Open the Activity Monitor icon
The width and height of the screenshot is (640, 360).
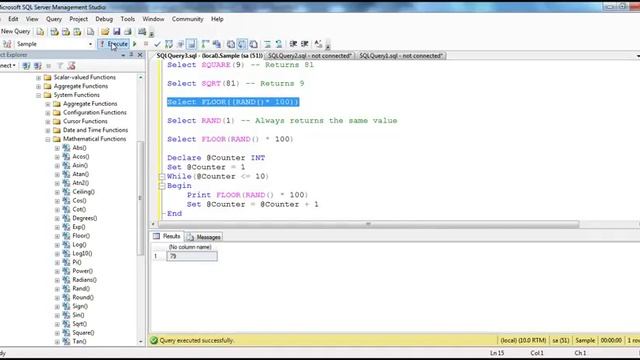coord(142,32)
